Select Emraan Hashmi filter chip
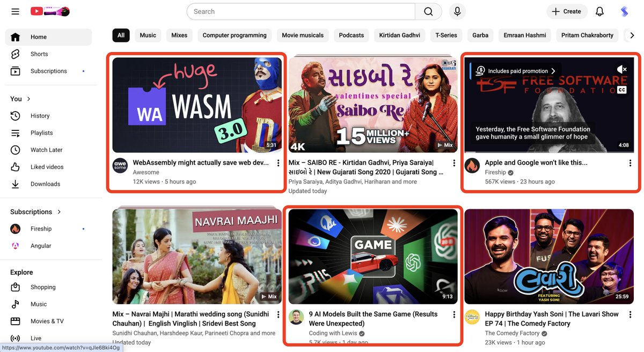This screenshot has height=352, width=644. click(525, 35)
